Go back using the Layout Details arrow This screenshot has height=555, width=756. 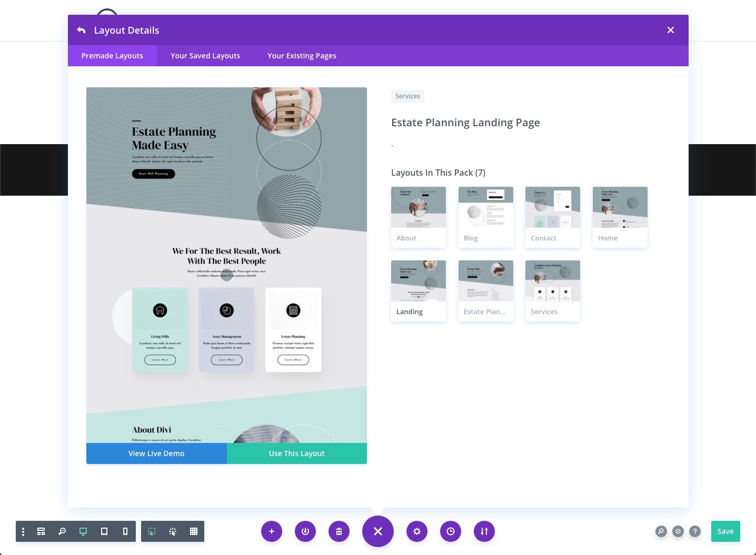[81, 30]
